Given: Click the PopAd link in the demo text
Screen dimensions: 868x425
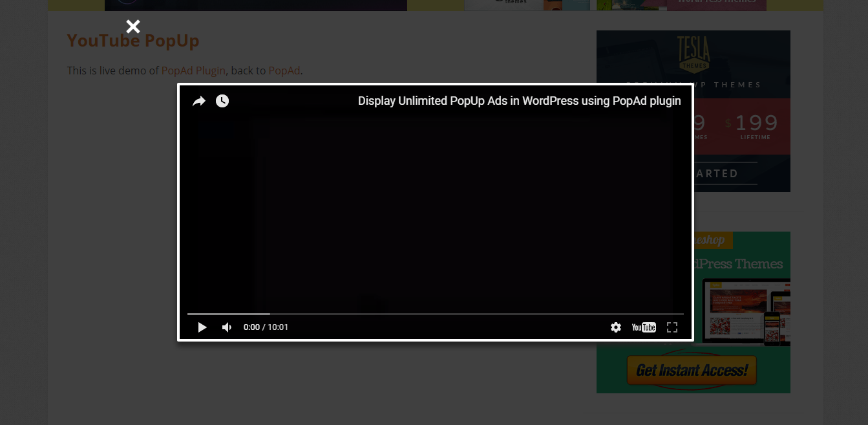Looking at the screenshot, I should click(284, 71).
